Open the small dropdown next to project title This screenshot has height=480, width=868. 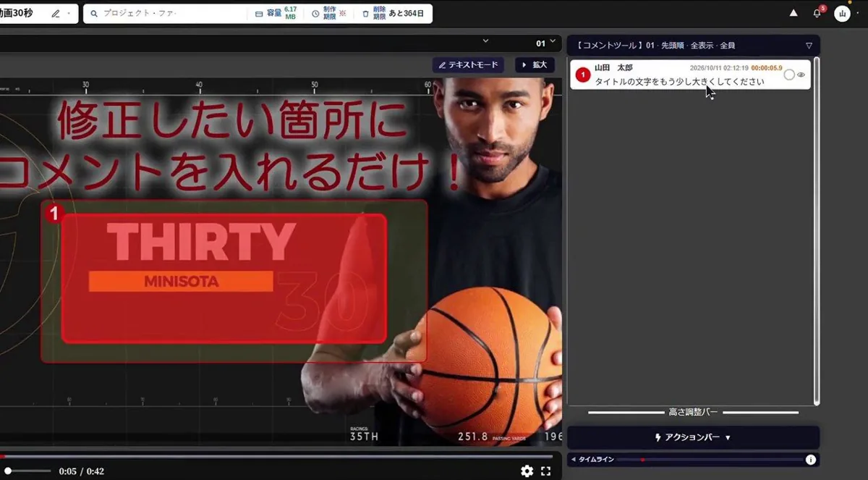coord(69,13)
